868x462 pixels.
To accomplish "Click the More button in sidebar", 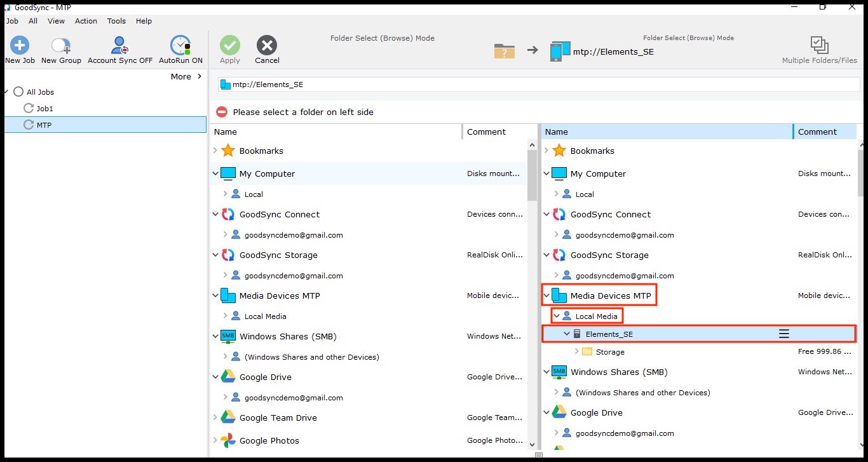I will (186, 76).
